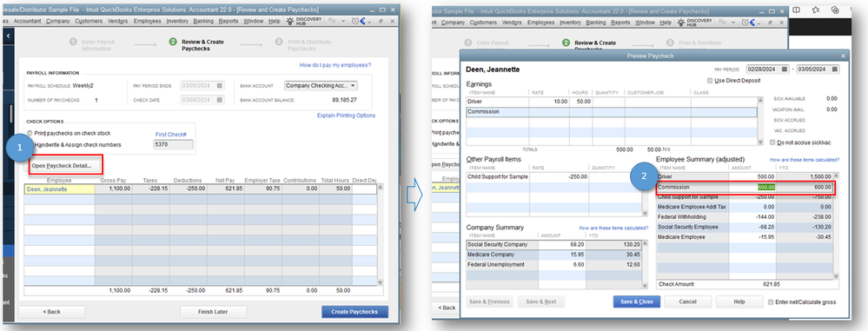Open the Pay Period Ends calendar picker
Viewport: 868px width, 331px height.
219,86
